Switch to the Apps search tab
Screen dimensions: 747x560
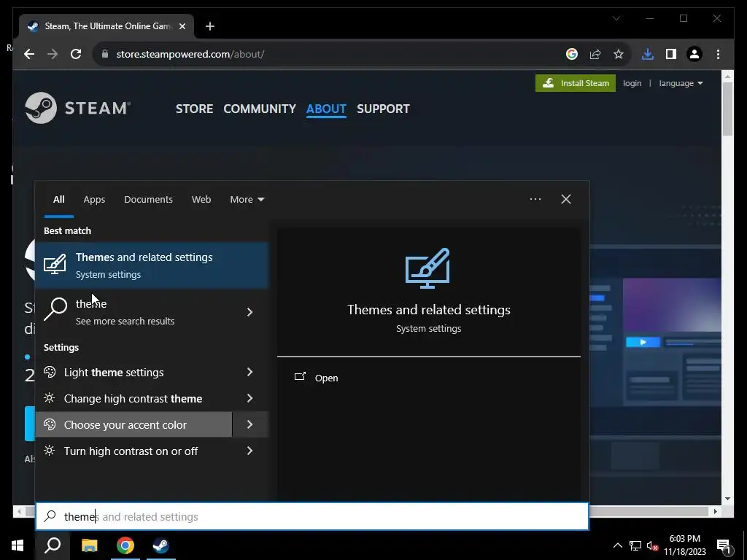coord(94,200)
